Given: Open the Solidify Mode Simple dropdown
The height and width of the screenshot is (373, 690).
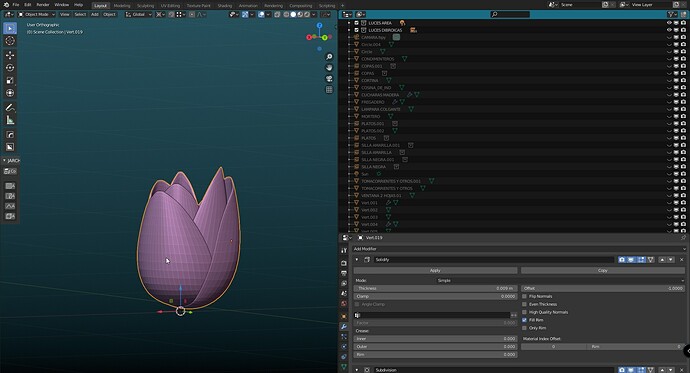Looking at the screenshot, I should point(560,281).
